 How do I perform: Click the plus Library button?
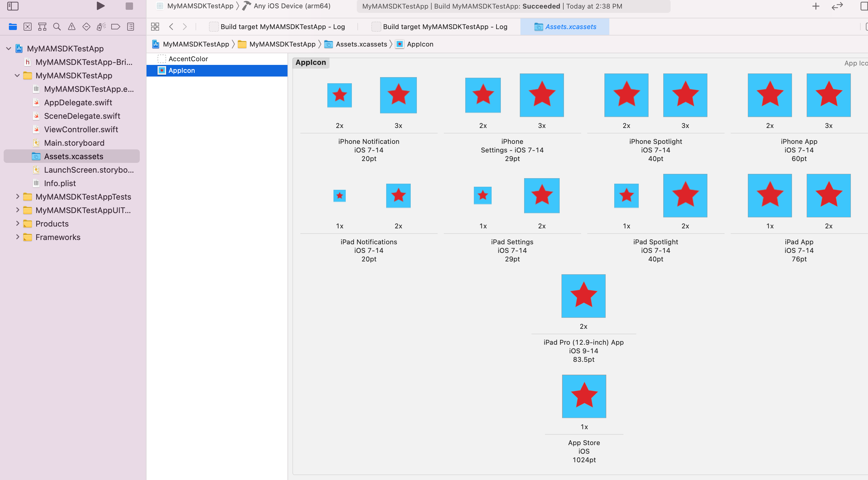[x=815, y=6]
